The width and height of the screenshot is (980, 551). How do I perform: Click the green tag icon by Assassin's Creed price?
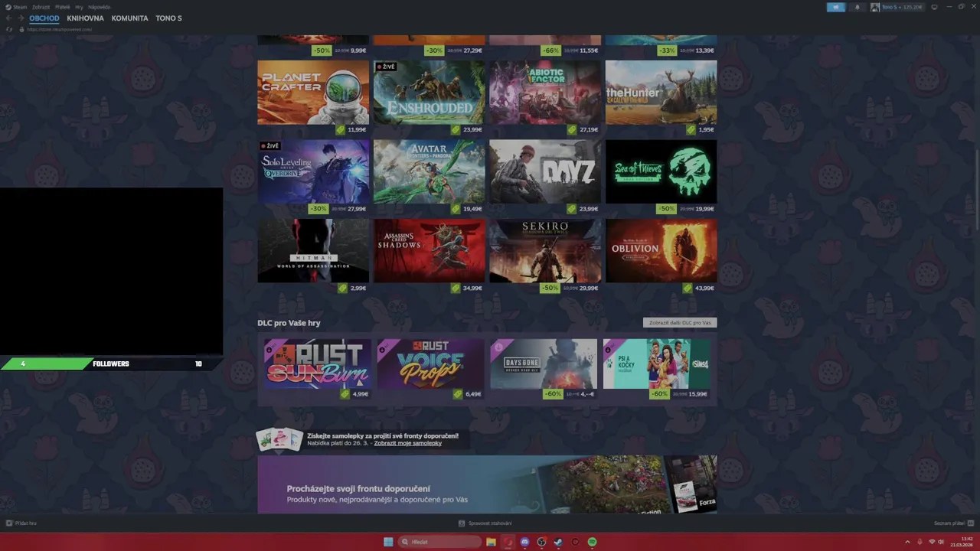pos(456,289)
